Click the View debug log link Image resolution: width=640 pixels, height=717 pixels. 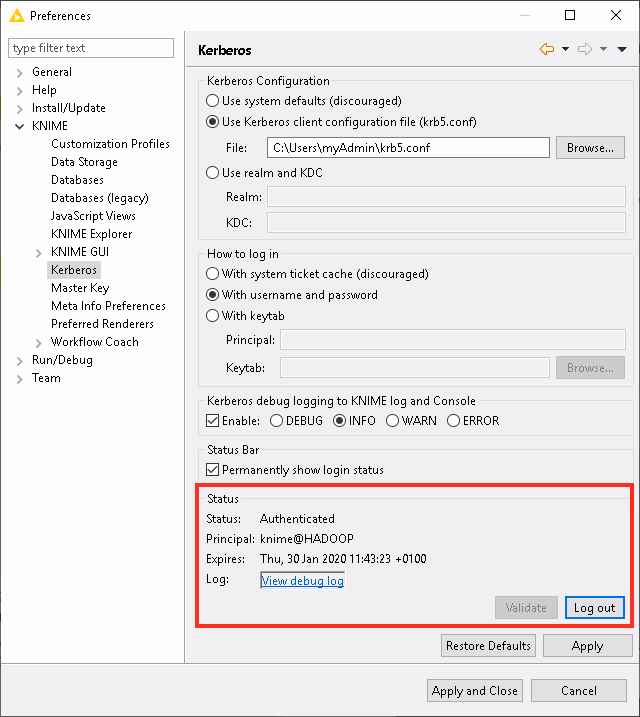[x=302, y=580]
